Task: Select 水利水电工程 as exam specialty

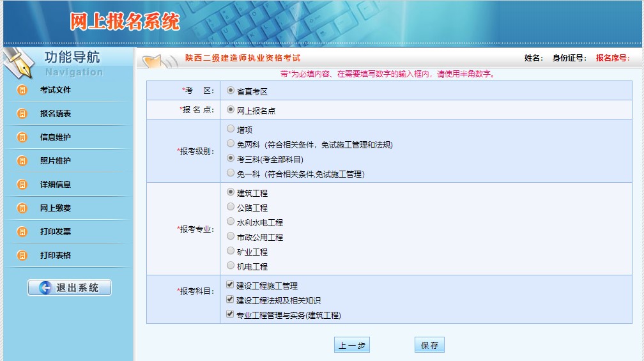Action: click(x=231, y=222)
